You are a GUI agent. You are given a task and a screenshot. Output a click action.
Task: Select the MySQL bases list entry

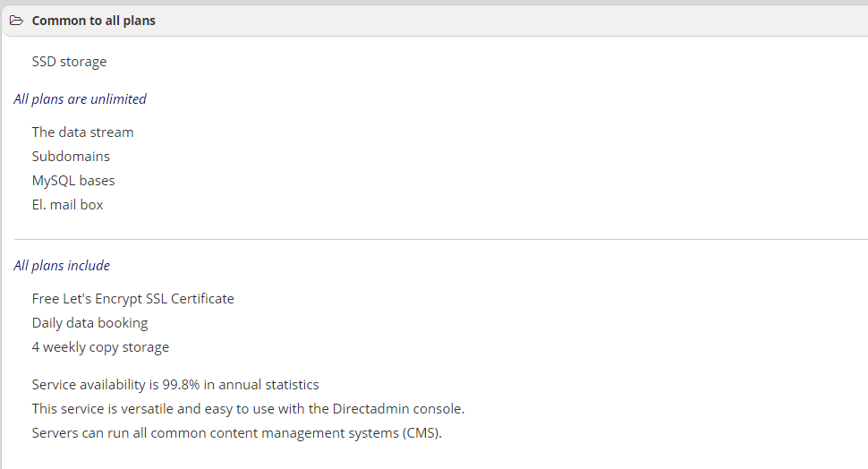pos(73,181)
